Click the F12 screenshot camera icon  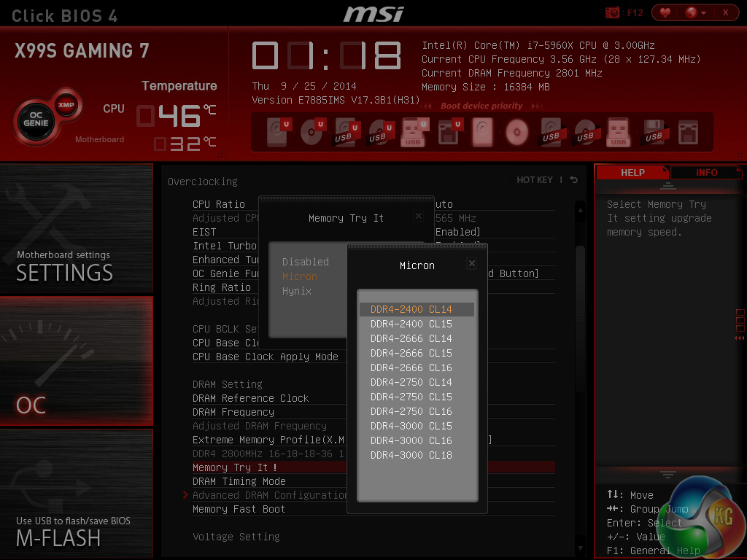click(x=612, y=12)
